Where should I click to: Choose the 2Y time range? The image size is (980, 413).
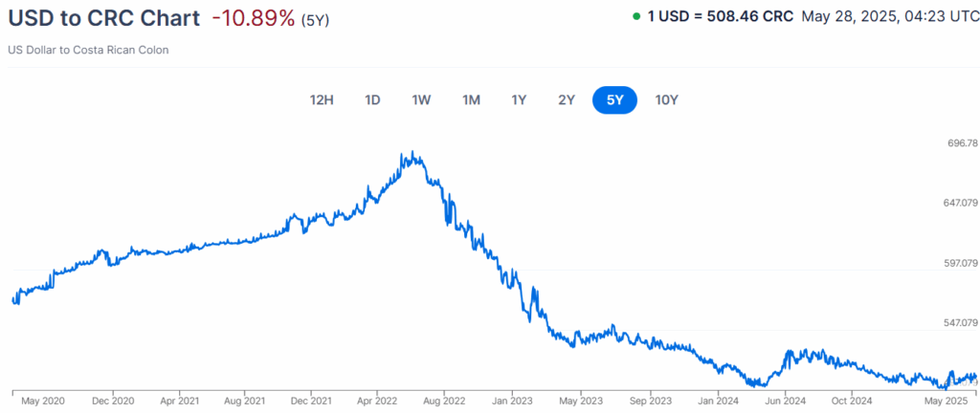(x=568, y=99)
